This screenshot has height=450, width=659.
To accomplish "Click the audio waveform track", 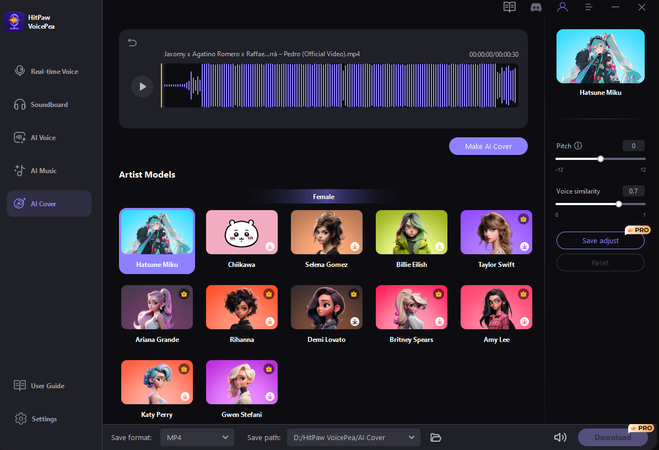I will click(x=340, y=86).
